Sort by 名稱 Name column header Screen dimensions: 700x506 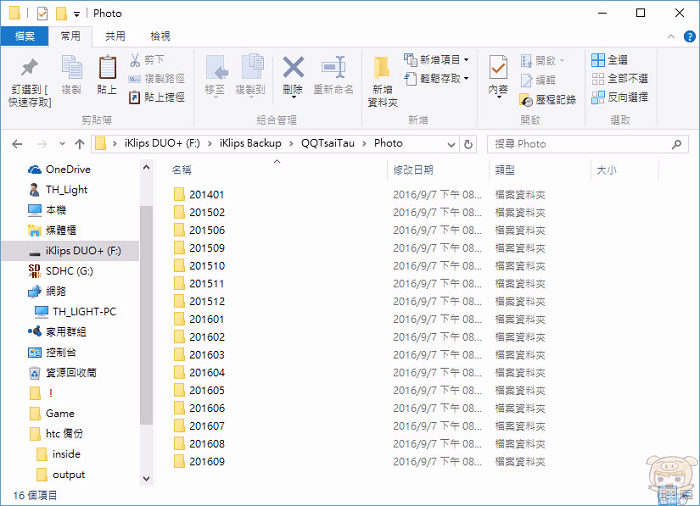coord(182,170)
